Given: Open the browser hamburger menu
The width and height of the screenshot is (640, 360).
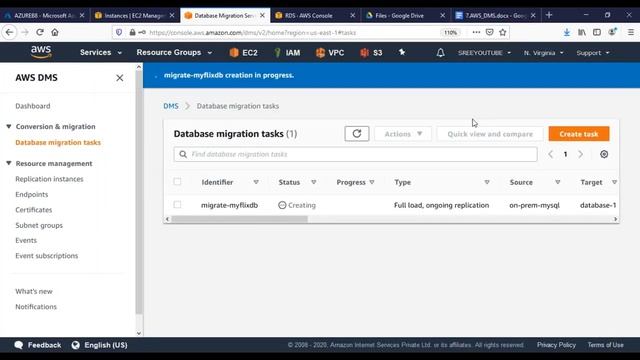Looking at the screenshot, I should (631, 32).
